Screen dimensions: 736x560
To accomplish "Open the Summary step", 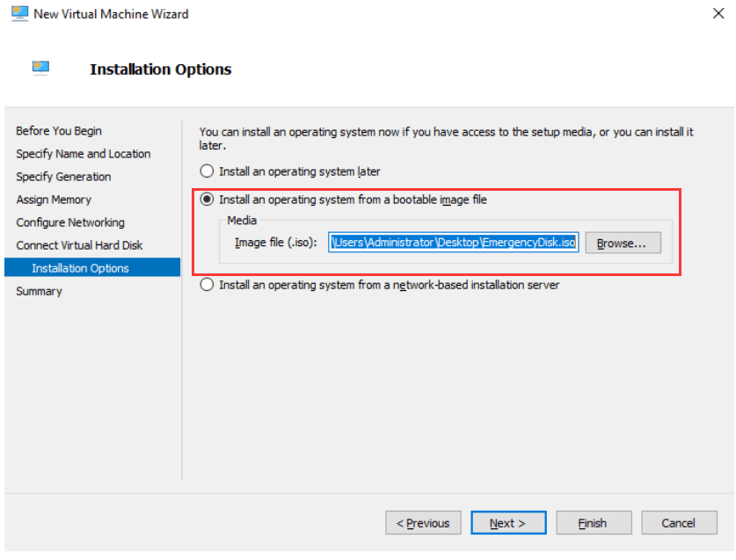I will pyautogui.click(x=39, y=291).
